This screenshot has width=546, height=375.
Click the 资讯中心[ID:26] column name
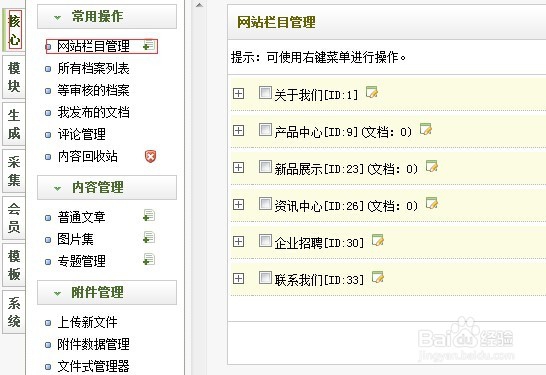[x=319, y=206]
